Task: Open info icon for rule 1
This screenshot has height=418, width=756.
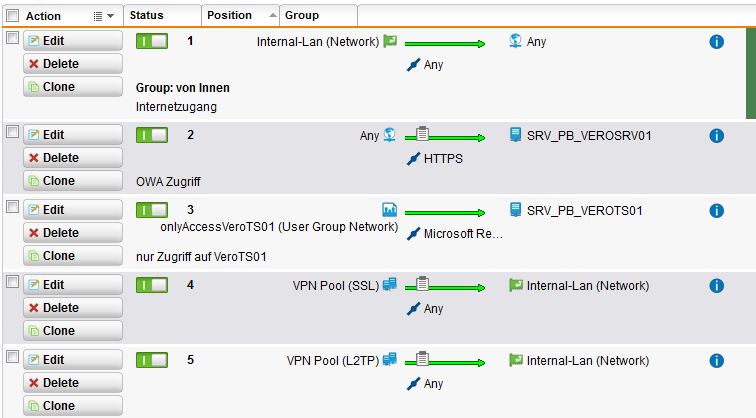Action: 716,42
